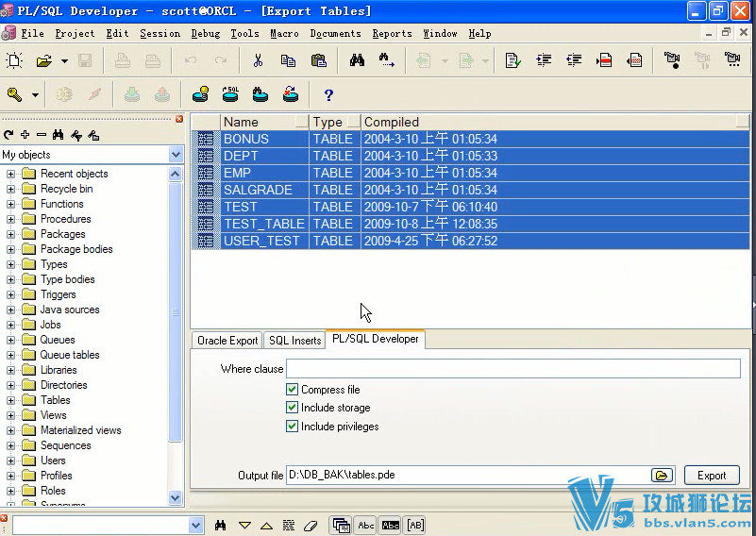Open the File menu
This screenshot has width=756, height=536.
tap(32, 33)
